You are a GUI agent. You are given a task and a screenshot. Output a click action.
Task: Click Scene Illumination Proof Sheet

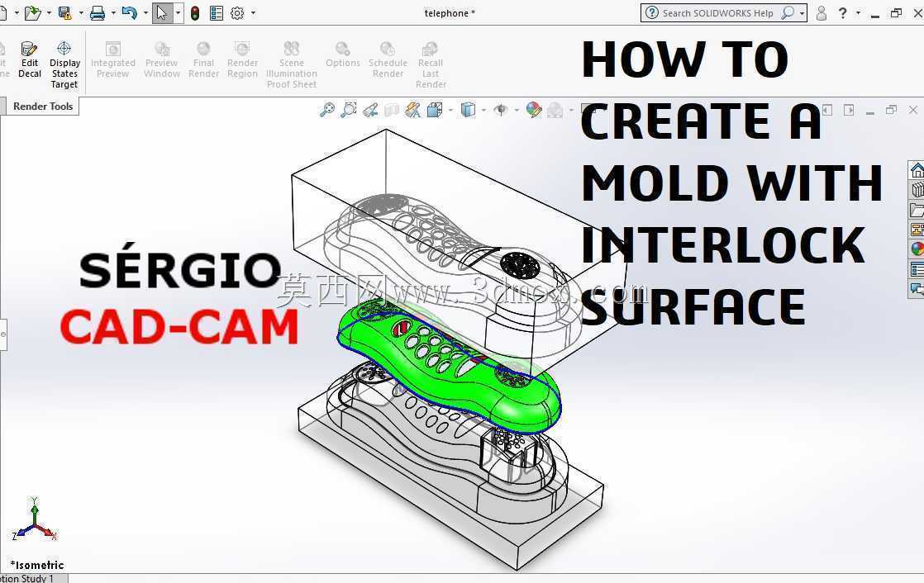pos(291,64)
